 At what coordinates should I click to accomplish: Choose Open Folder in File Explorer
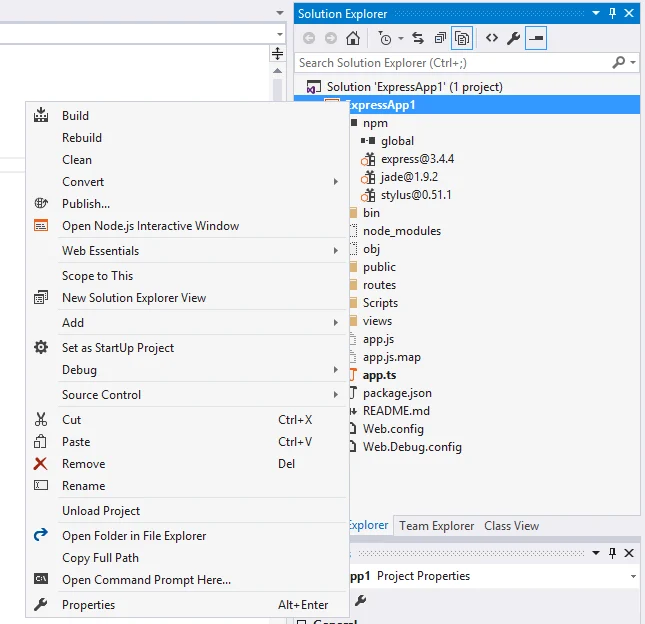[187, 536]
